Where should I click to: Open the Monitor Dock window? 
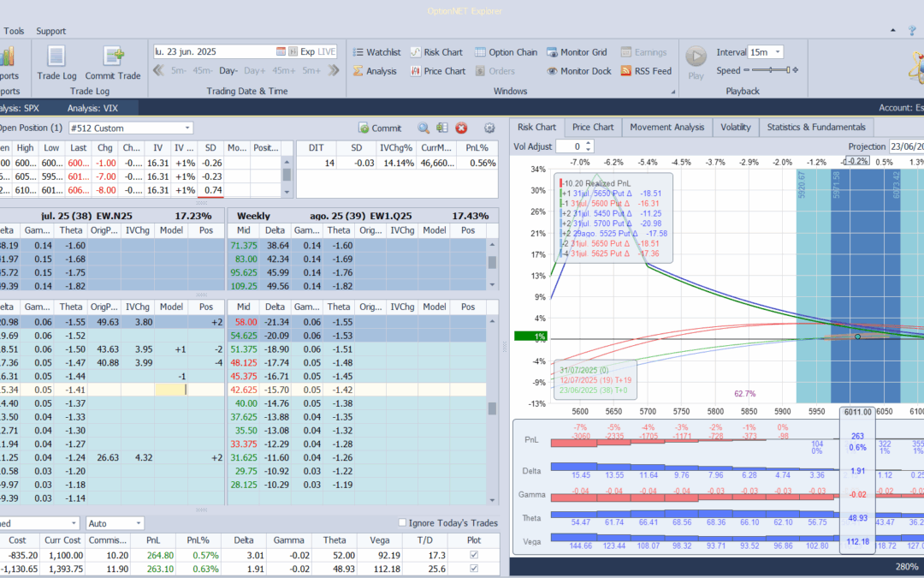pos(578,71)
